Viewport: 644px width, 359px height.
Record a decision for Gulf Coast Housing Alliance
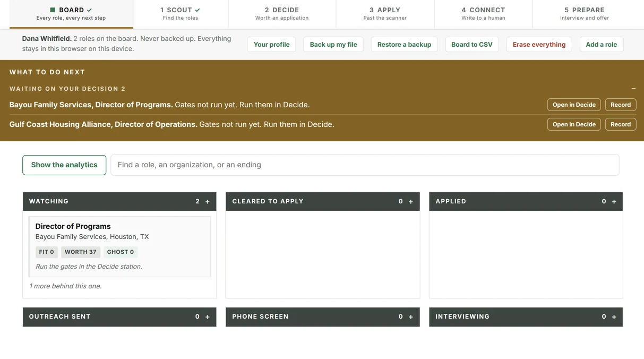click(x=621, y=124)
